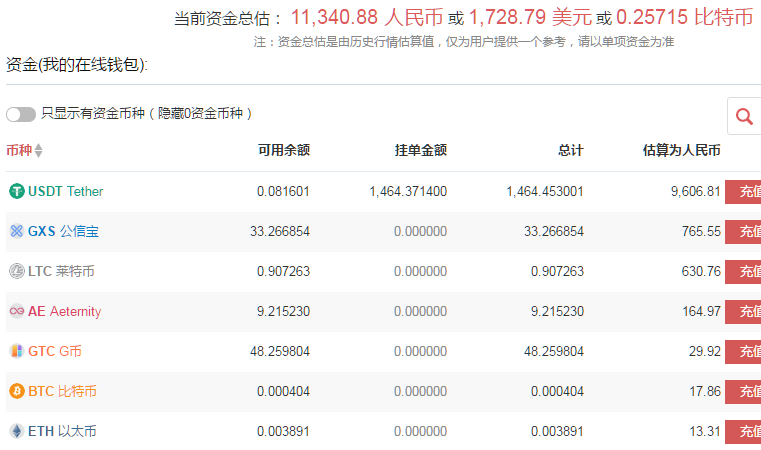Click the 估算为人民币 column header
This screenshot has width=761, height=450.
tap(681, 150)
